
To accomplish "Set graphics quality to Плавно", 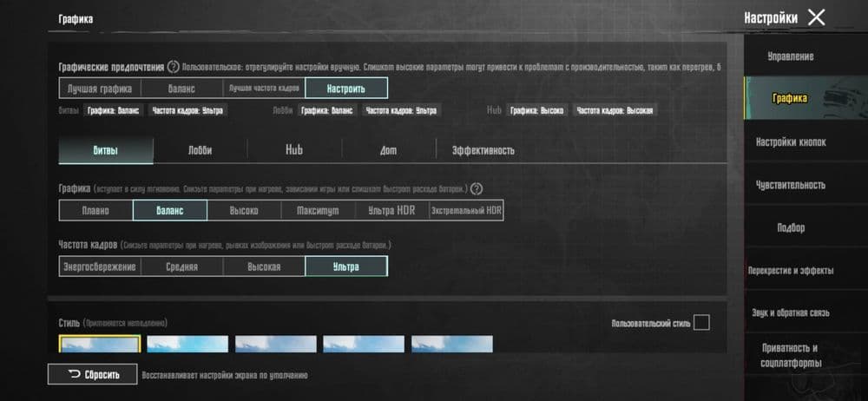I will coord(95,210).
